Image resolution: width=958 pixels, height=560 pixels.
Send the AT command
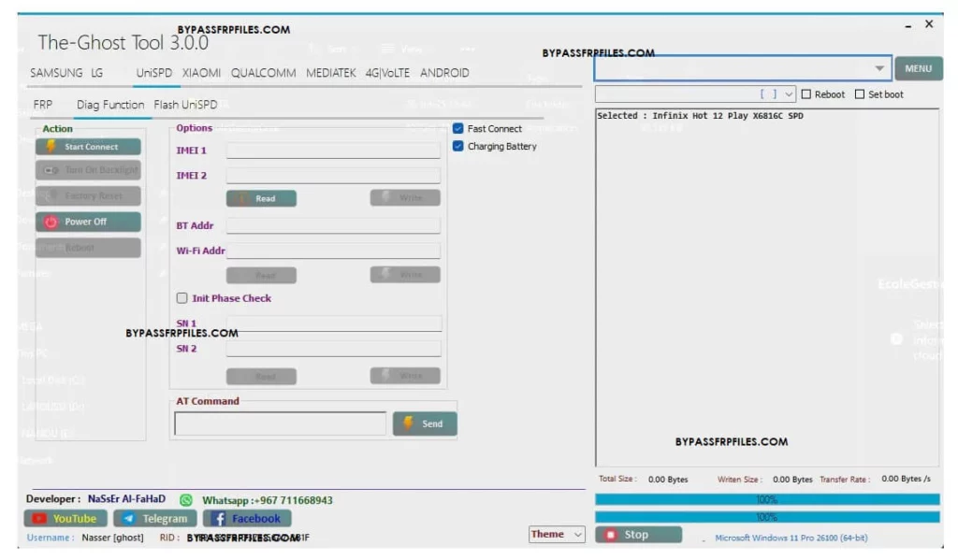point(425,424)
